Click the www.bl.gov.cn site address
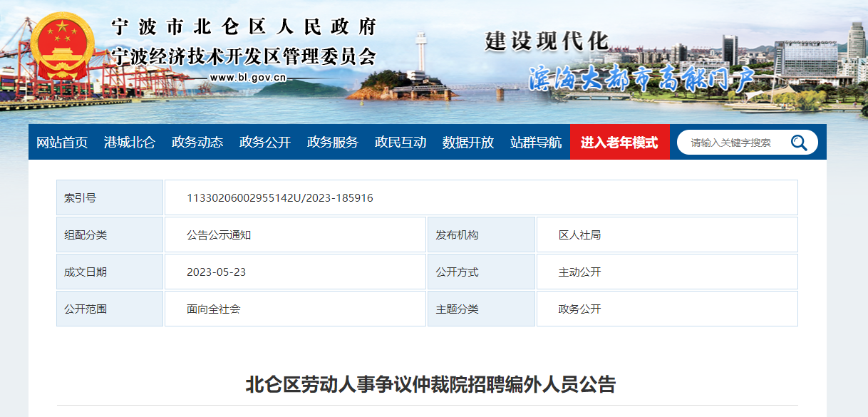Screen dimensions: 868x417 coord(248,78)
